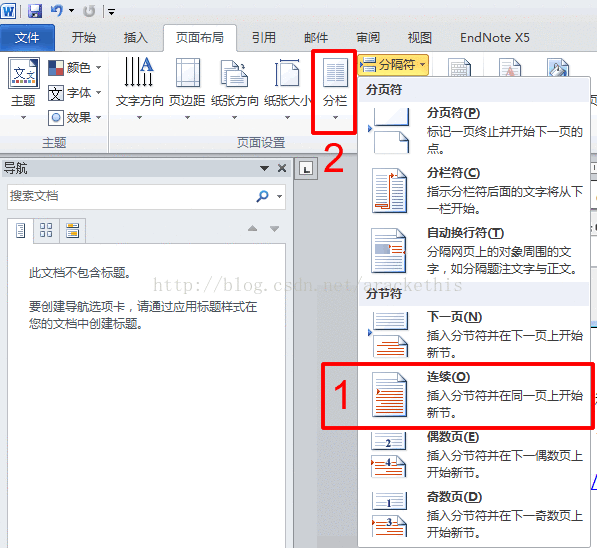Insert a 分栏符(C) column break

pyautogui.click(x=474, y=190)
